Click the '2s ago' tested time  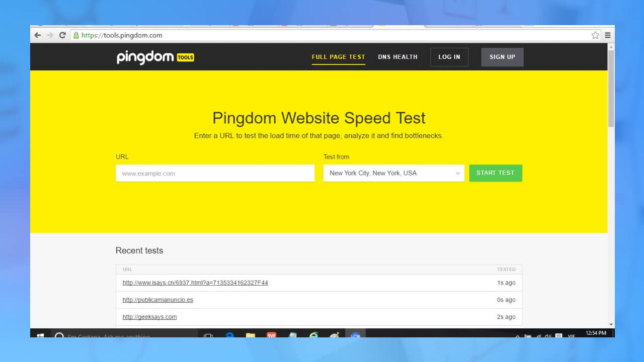tap(506, 317)
